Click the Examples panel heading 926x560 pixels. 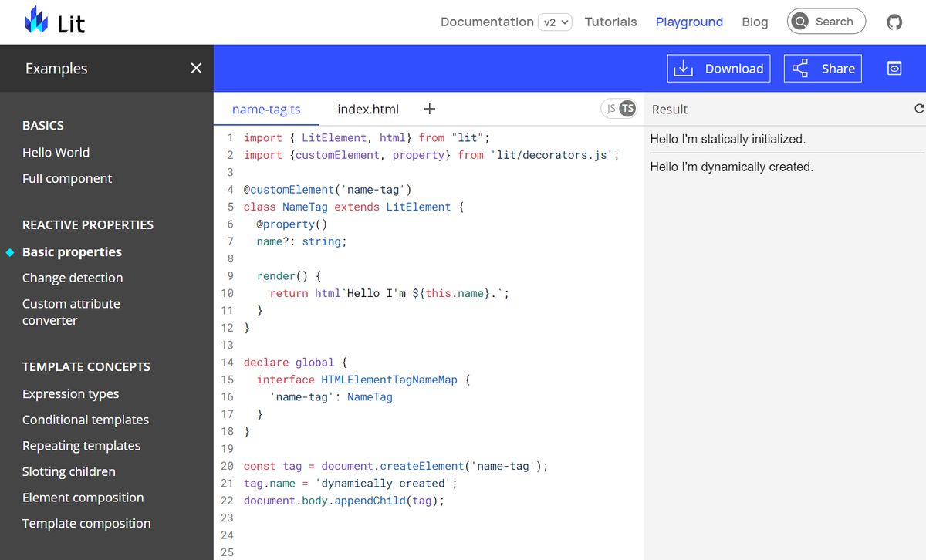pos(56,69)
